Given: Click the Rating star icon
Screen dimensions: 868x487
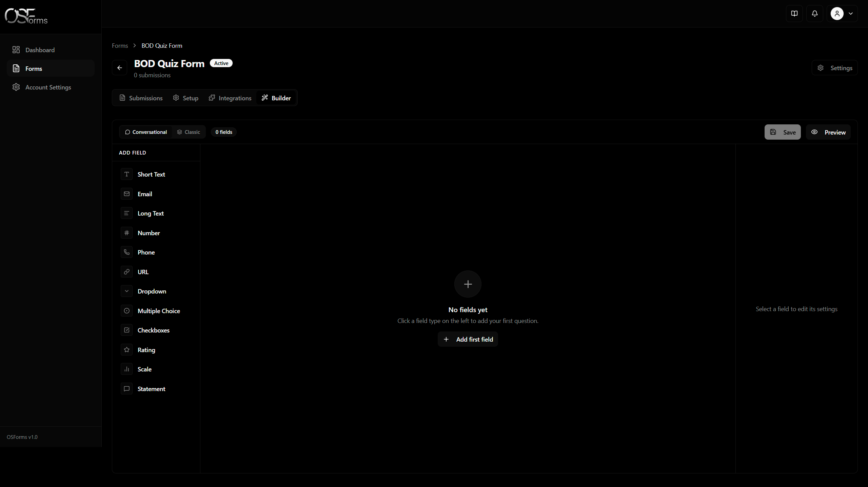Looking at the screenshot, I should click(126, 349).
